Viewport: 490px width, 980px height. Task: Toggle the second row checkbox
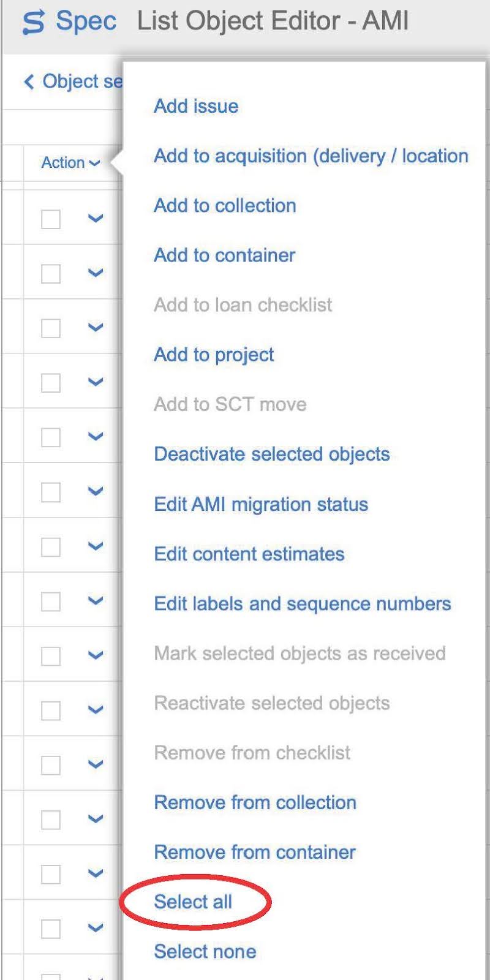pyautogui.click(x=51, y=273)
